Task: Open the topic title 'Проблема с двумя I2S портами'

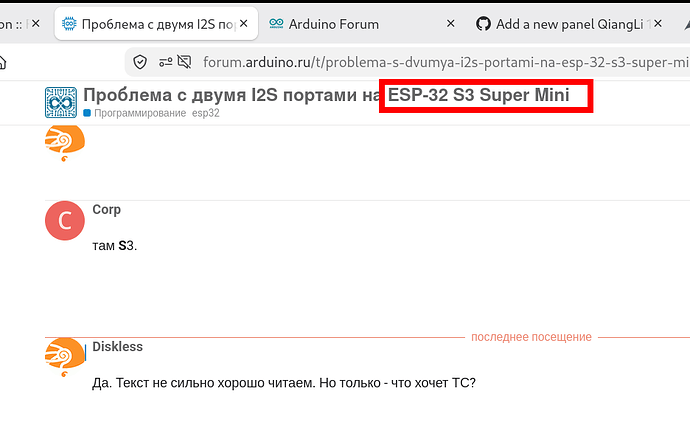Action: (x=326, y=95)
